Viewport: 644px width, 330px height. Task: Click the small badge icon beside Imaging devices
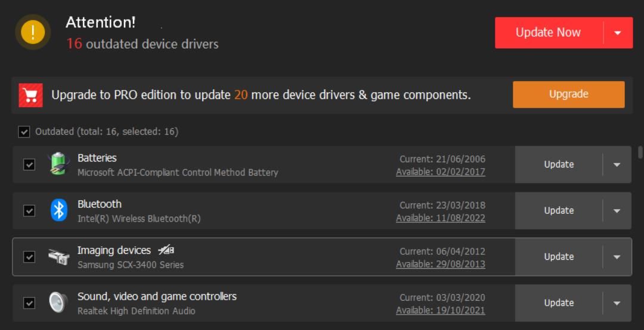coord(166,250)
